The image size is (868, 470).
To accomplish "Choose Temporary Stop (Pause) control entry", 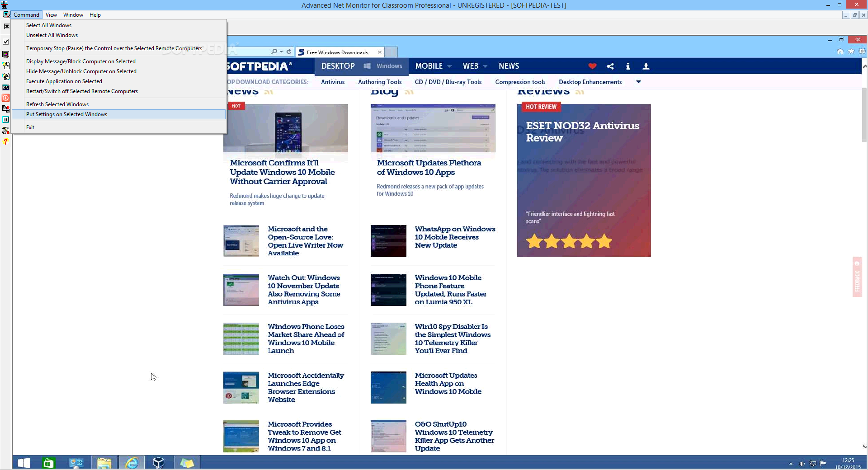I will point(119,48).
